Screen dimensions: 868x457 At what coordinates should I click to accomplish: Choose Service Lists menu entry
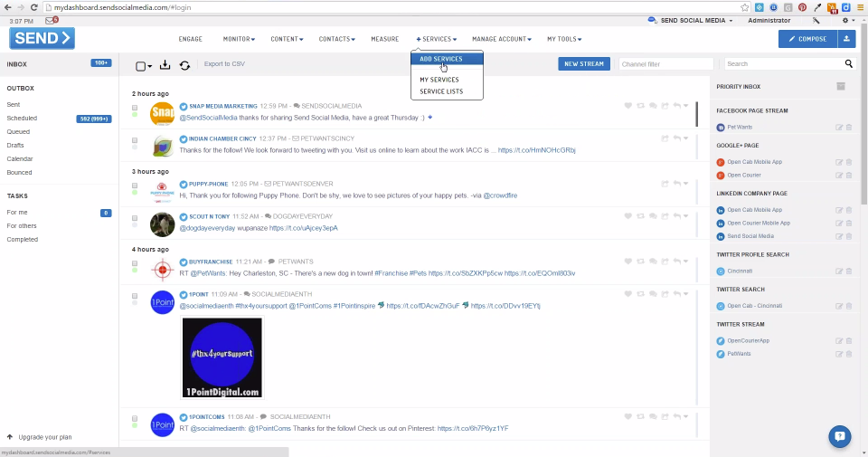(x=441, y=91)
